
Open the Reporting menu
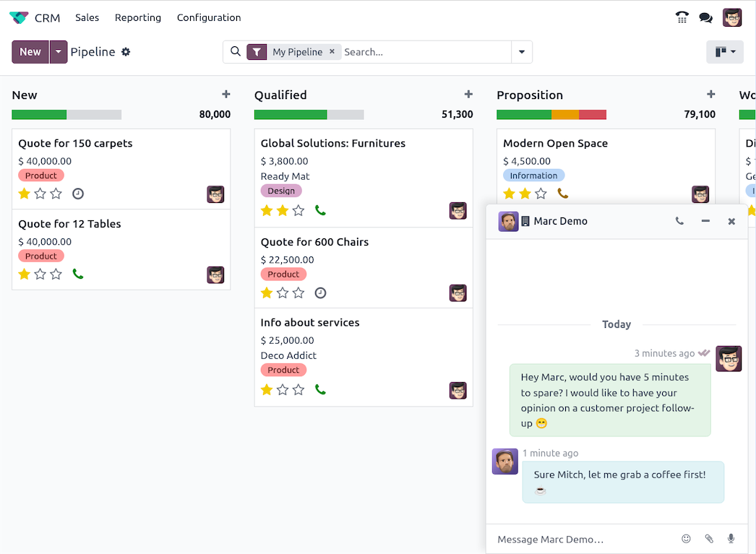click(137, 17)
